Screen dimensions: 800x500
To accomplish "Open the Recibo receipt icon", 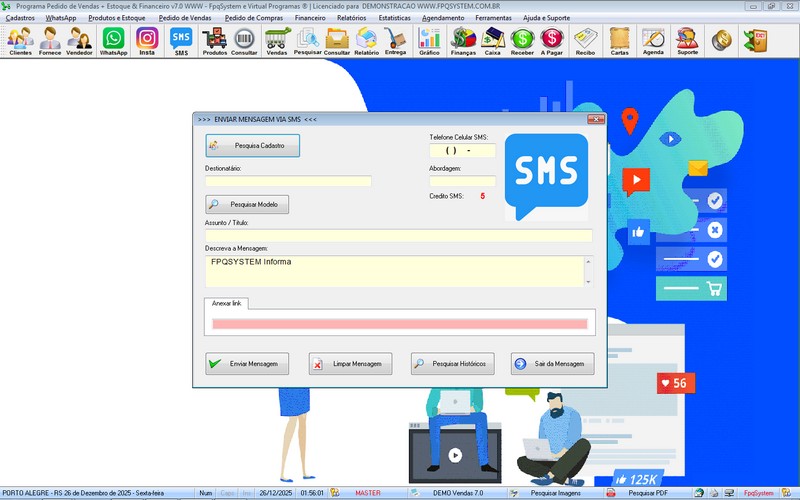I will [585, 41].
